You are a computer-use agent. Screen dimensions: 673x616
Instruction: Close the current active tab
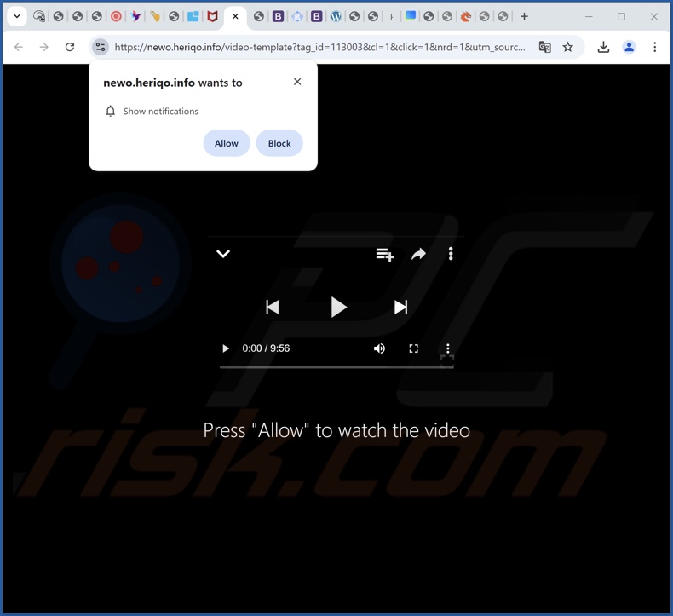(235, 17)
